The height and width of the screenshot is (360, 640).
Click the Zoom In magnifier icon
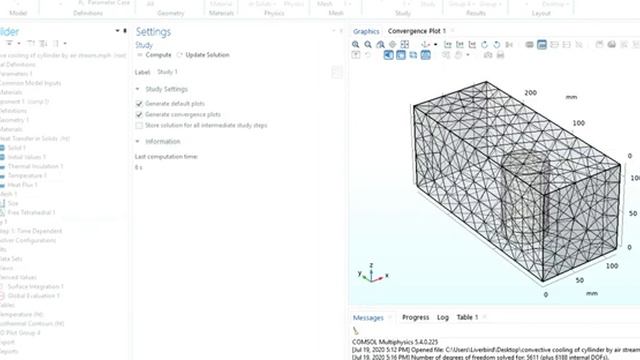[356, 44]
